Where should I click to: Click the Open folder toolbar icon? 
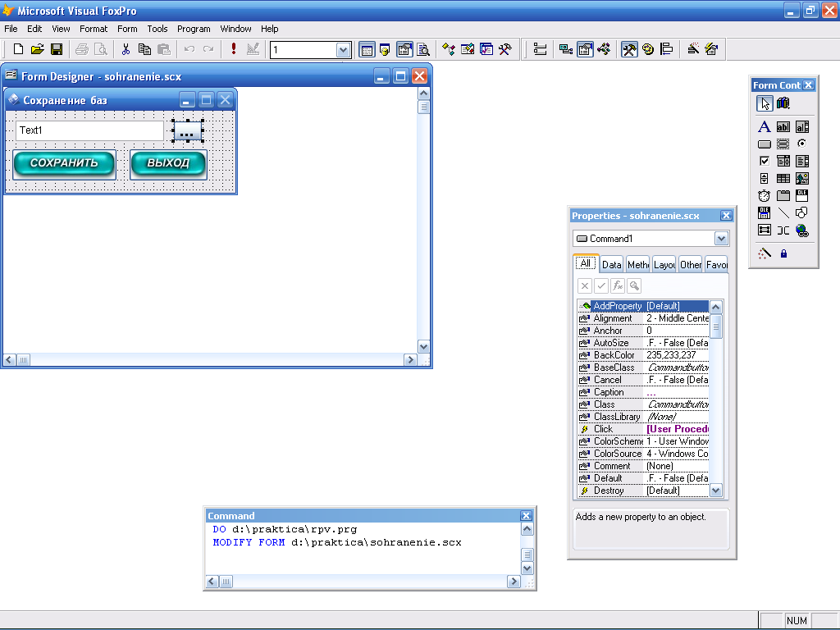pos(38,49)
